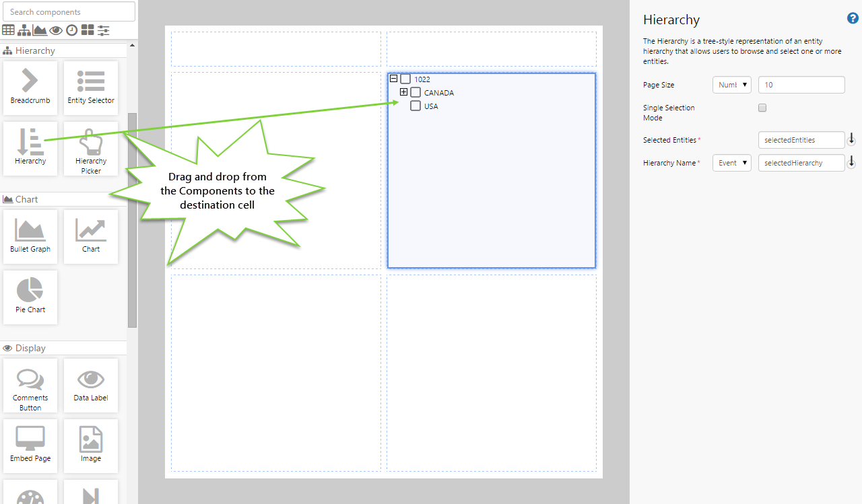Collapse the 1022 root node
This screenshot has height=504, width=862.
pos(393,79)
